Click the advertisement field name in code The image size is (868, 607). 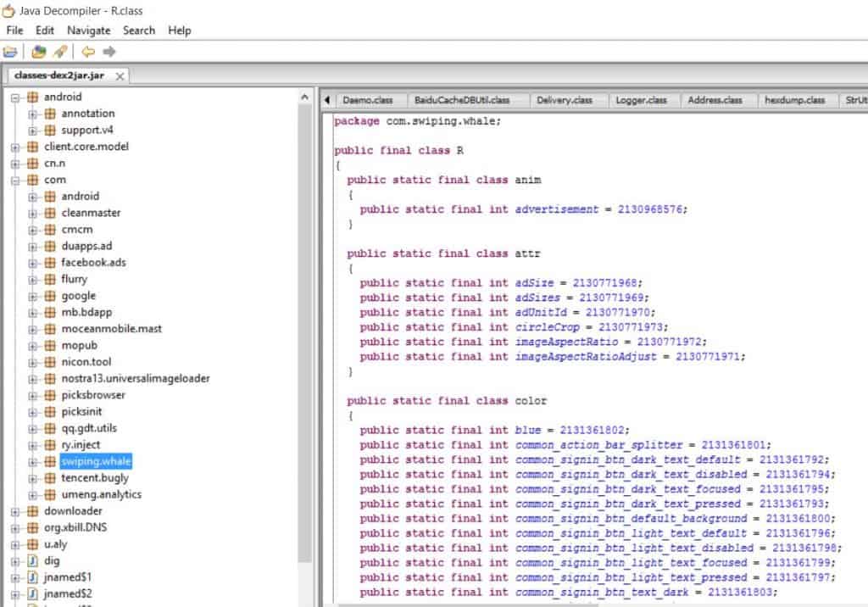click(x=557, y=209)
